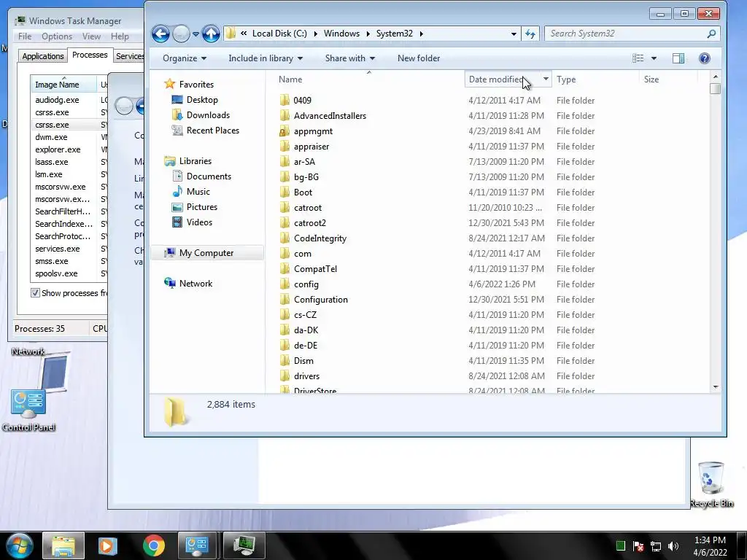Switch to Control Panel taskbar button
The image size is (747, 560).
197,545
